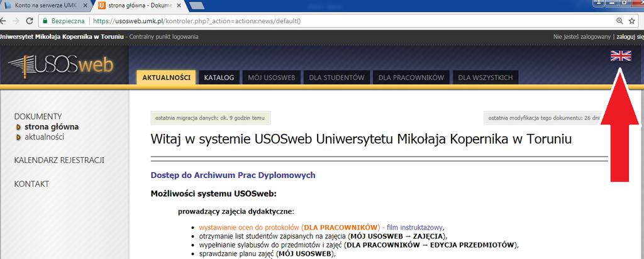Click 'ostatnia migracja danych' info box
This screenshot has width=644, height=259.
coord(211,118)
